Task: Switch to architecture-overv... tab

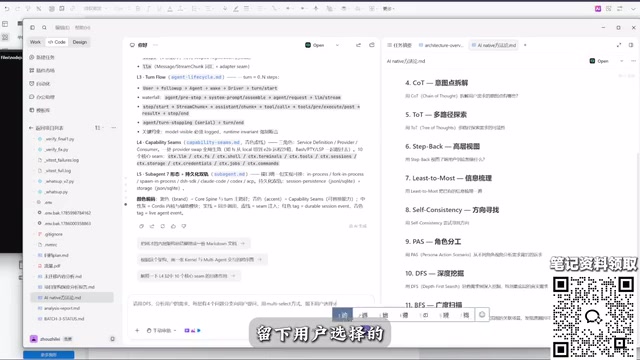Action: click(x=441, y=45)
